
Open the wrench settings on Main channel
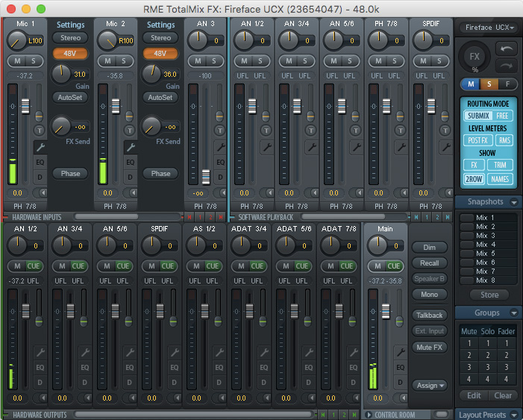pos(398,352)
